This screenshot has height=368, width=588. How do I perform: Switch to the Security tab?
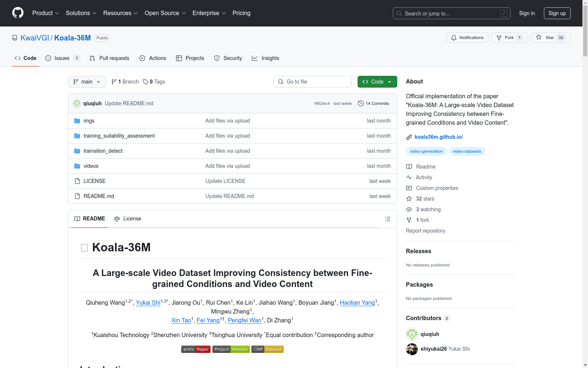click(x=228, y=58)
